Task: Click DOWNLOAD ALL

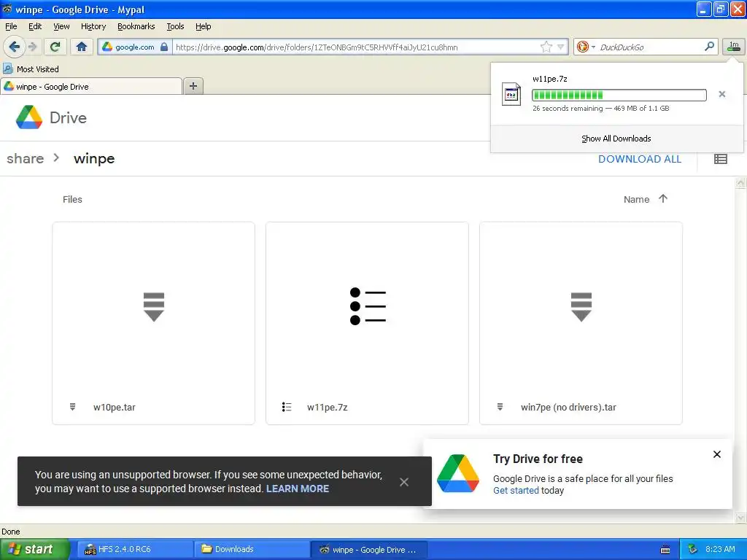Action: click(x=639, y=159)
